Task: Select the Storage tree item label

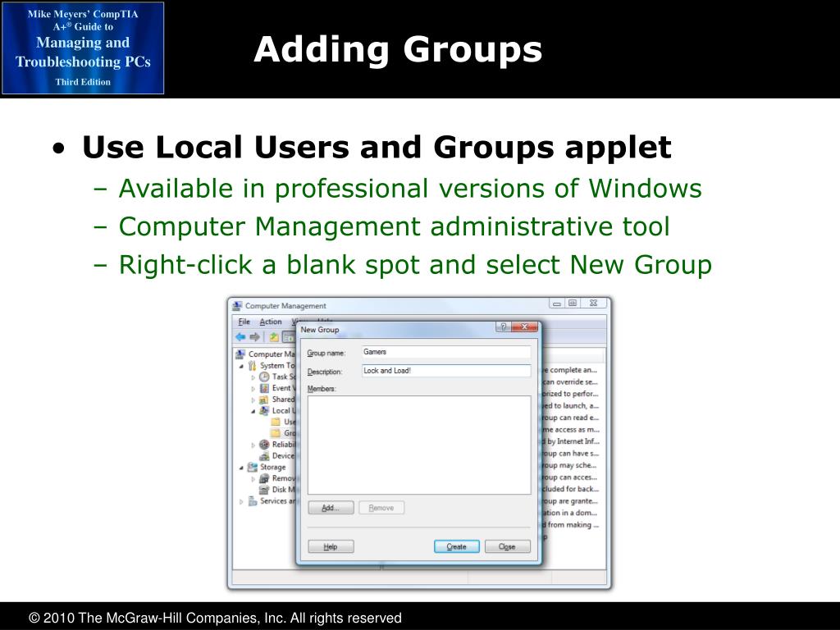Action: (x=272, y=467)
